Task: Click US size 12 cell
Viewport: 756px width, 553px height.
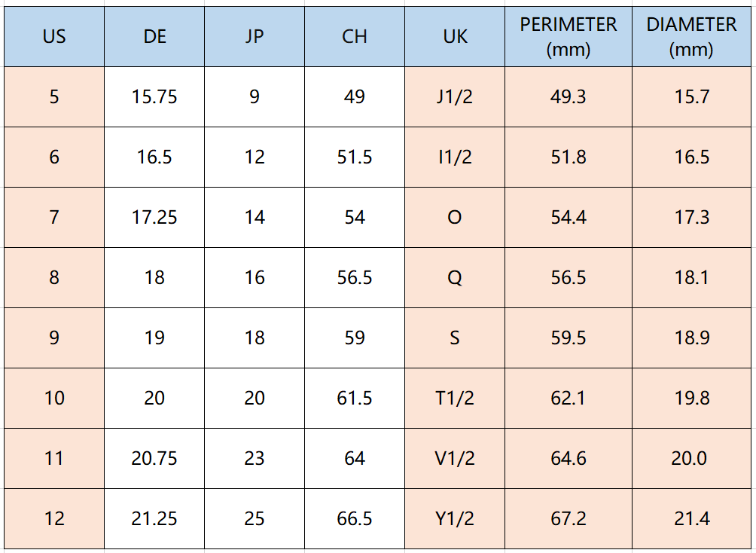Action: point(54,518)
